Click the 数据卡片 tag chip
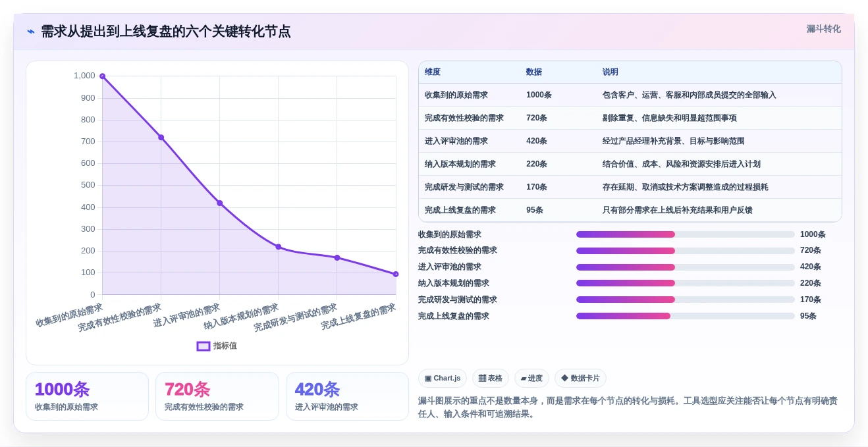Viewport: 868px width, 447px height. pyautogui.click(x=580, y=378)
